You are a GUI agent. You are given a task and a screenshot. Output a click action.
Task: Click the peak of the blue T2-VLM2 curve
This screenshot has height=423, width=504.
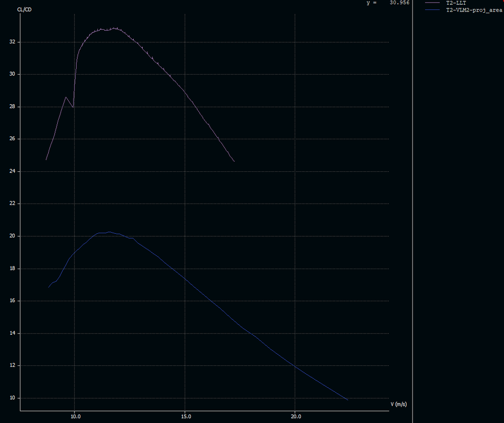(x=109, y=232)
